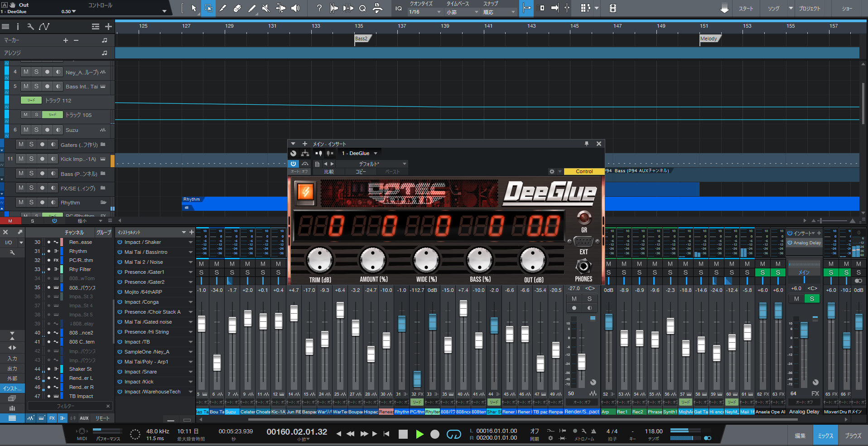Image resolution: width=868 pixels, height=446 pixels.
Task: Pin the DeeGlue plugin window
Action: (x=587, y=144)
